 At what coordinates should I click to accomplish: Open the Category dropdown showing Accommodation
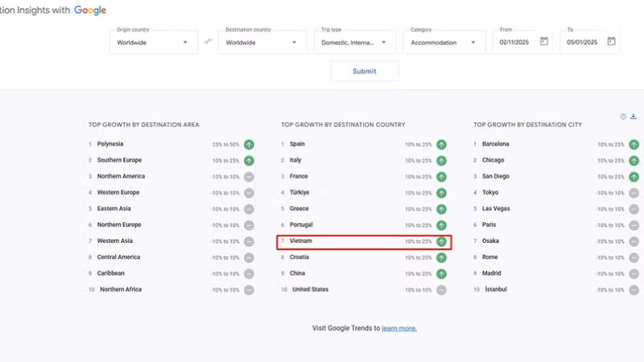(x=444, y=42)
